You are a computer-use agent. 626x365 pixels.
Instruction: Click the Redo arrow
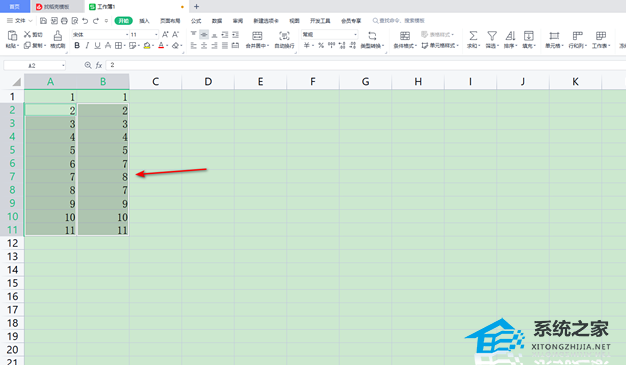[x=96, y=21]
